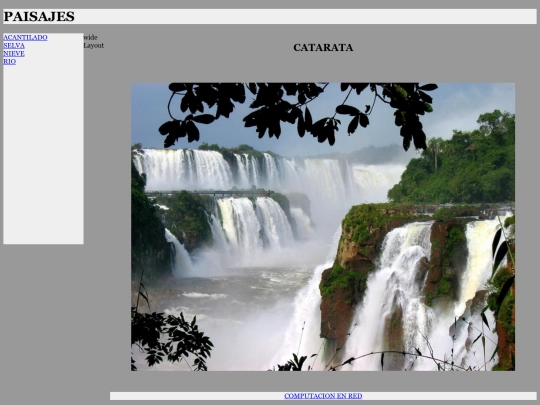Screen dimensions: 540x405
Task: Follow the COMPUTACION EN RED link
Action: click(x=323, y=396)
